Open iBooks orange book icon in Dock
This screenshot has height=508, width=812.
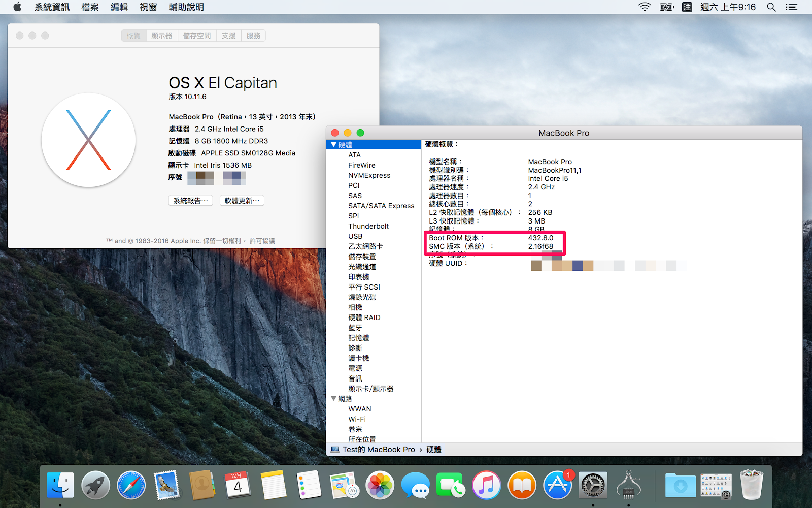pos(522,485)
